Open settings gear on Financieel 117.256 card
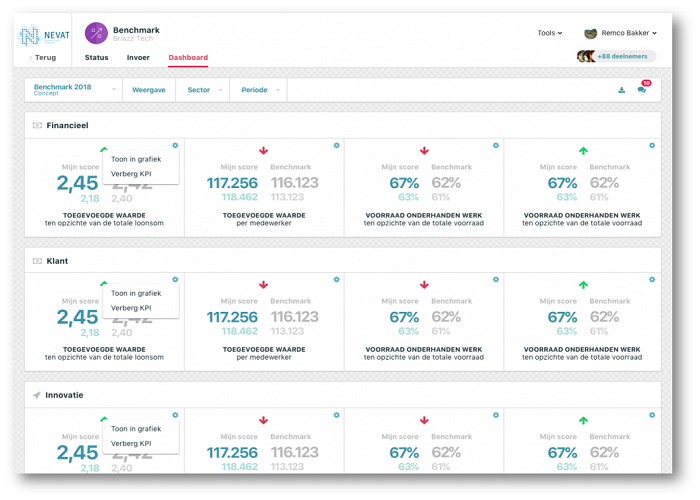The width and height of the screenshot is (700, 500). click(x=337, y=146)
